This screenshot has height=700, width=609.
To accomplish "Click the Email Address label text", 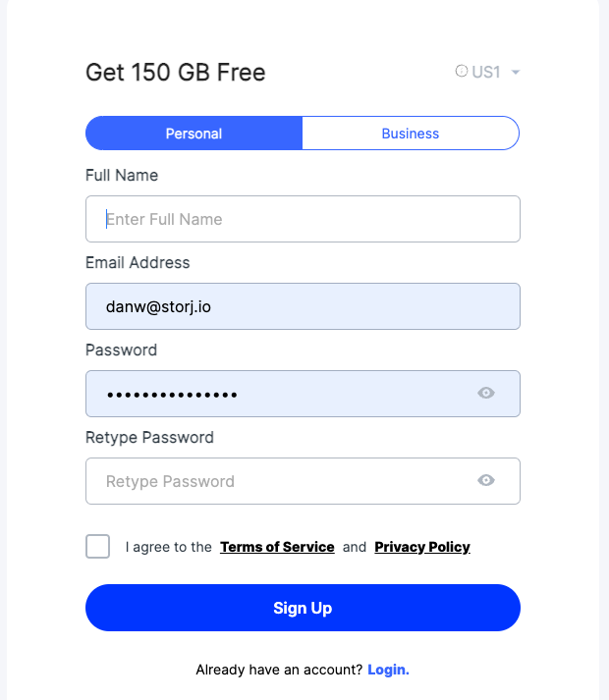I will 138,262.
